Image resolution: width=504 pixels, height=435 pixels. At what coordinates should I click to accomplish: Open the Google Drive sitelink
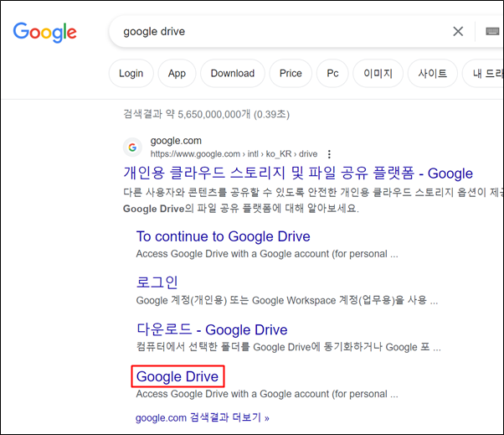[x=177, y=376]
